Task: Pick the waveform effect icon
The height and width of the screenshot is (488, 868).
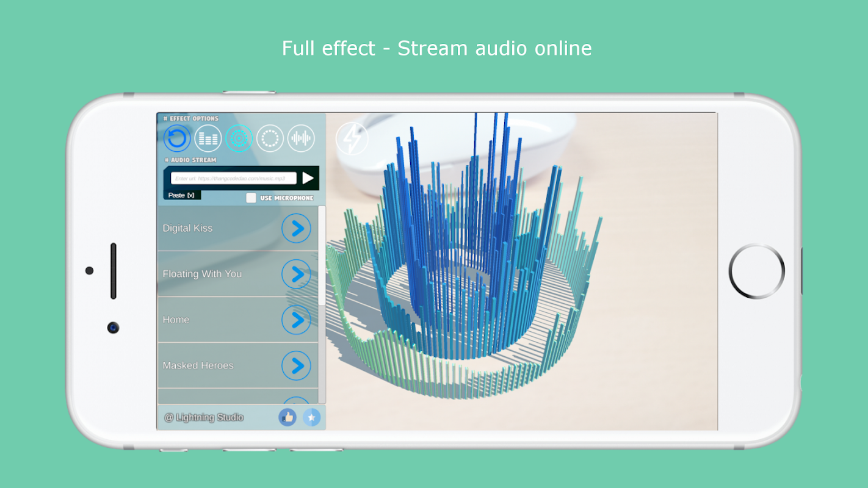Action: (301, 138)
